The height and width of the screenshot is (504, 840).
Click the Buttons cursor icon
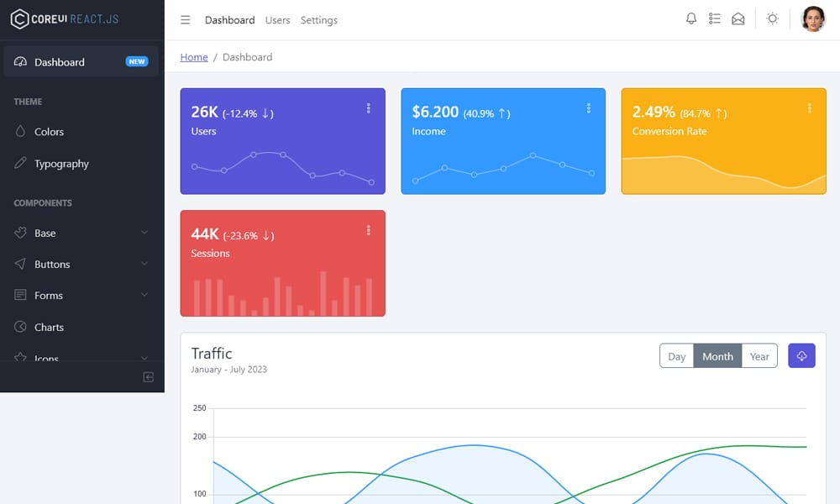(x=20, y=264)
